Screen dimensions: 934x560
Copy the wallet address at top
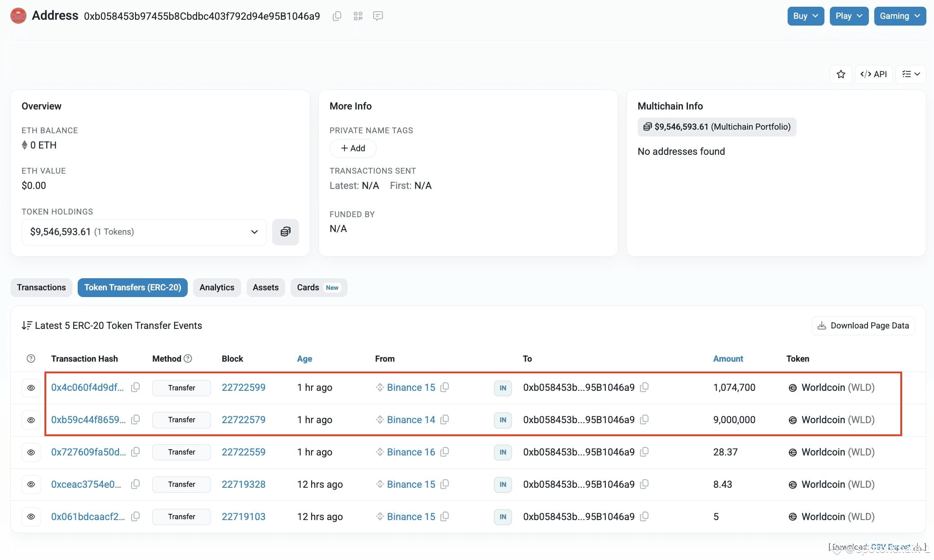pyautogui.click(x=337, y=16)
